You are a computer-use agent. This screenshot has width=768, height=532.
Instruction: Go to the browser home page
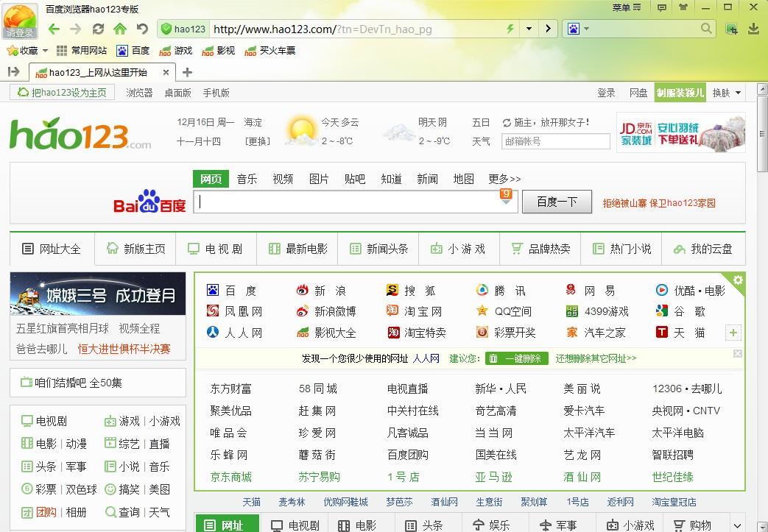click(119, 29)
